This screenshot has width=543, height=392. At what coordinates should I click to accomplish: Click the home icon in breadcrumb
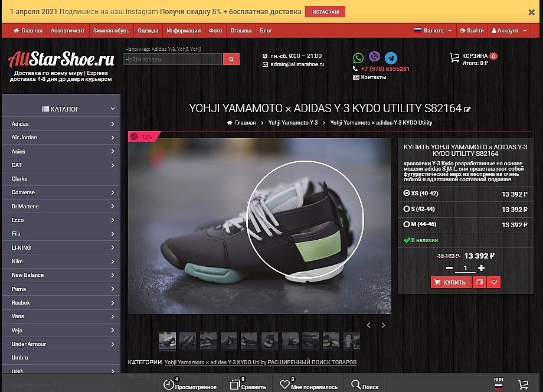pyautogui.click(x=230, y=123)
